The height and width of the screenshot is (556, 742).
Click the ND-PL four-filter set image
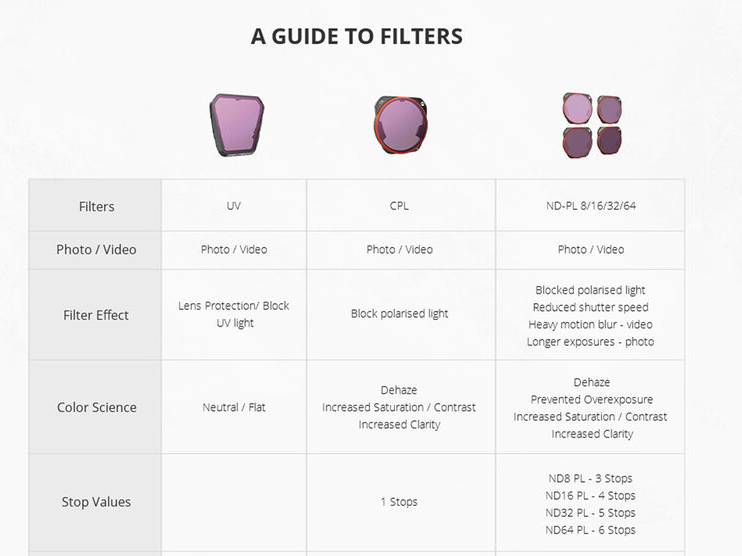click(x=591, y=125)
